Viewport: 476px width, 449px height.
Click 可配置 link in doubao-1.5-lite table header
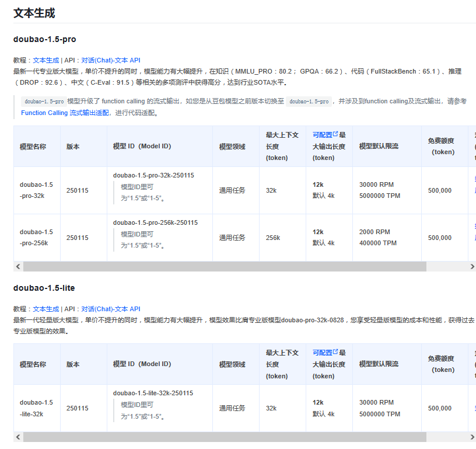click(323, 353)
